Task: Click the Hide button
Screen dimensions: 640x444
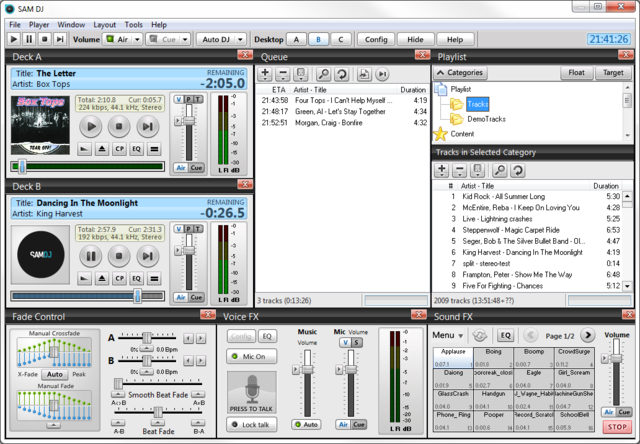Action: pyautogui.click(x=415, y=40)
